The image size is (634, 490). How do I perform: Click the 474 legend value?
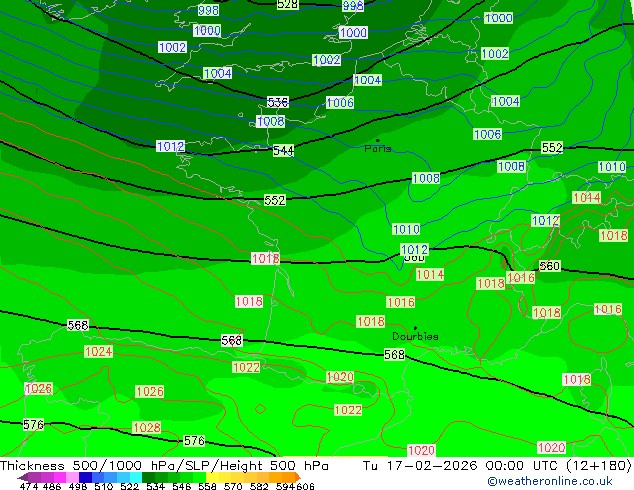(x=29, y=486)
